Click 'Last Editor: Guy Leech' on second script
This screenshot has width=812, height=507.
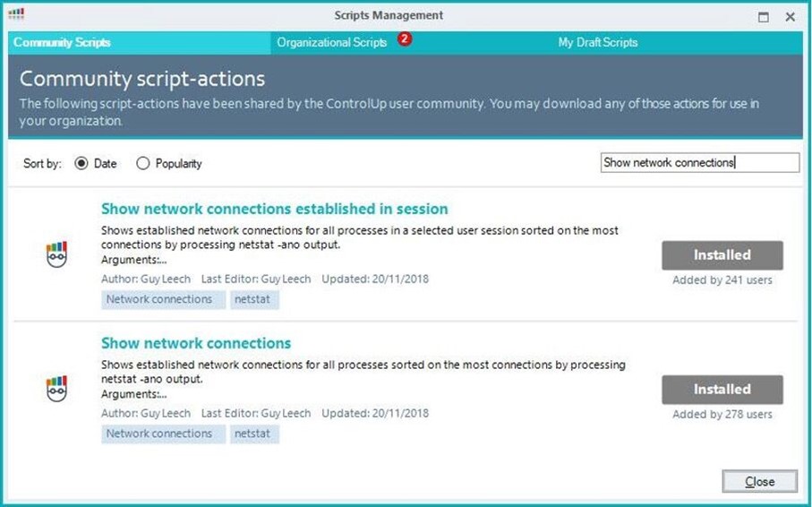pos(256,413)
